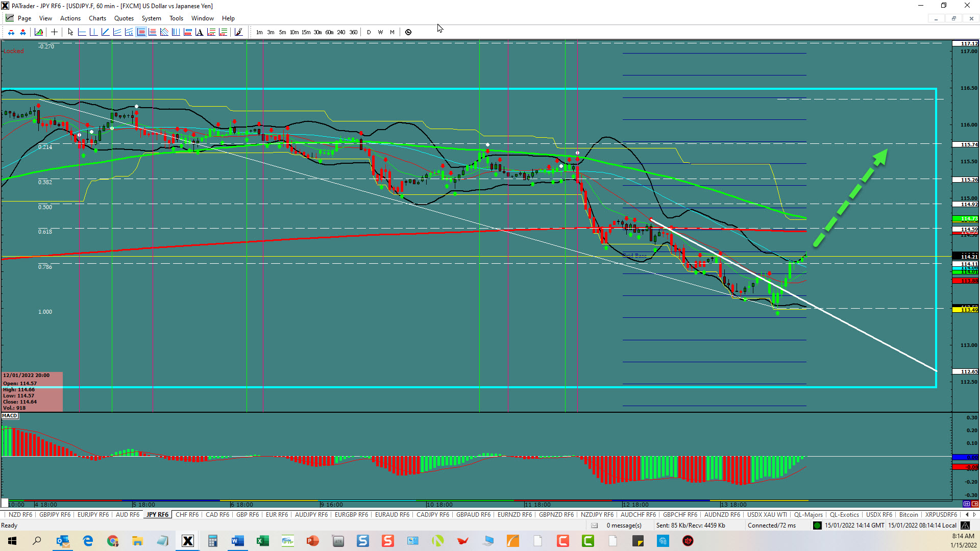The height and width of the screenshot is (551, 980).
Task: Open the Quotes menu
Action: tap(124, 18)
